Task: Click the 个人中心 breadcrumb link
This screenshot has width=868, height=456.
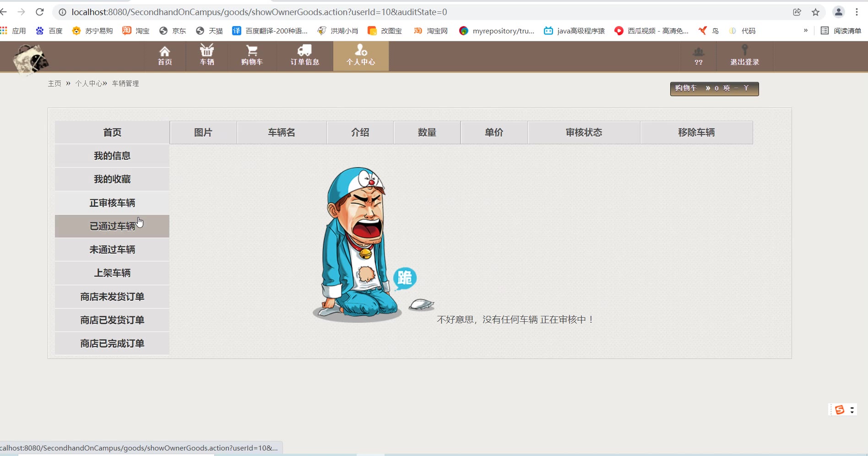Action: [89, 83]
